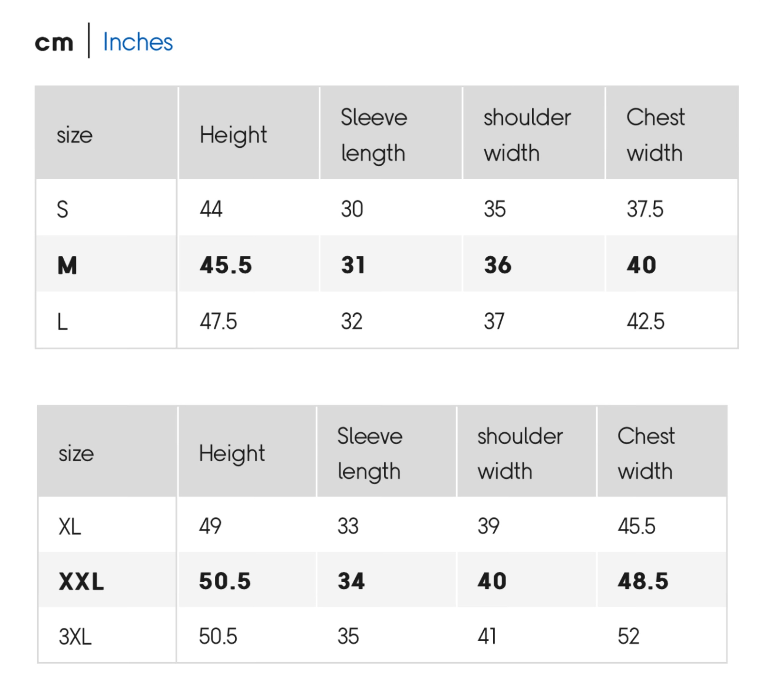760x700 pixels.
Task: Select size 3XL row label
Action: pos(75,637)
